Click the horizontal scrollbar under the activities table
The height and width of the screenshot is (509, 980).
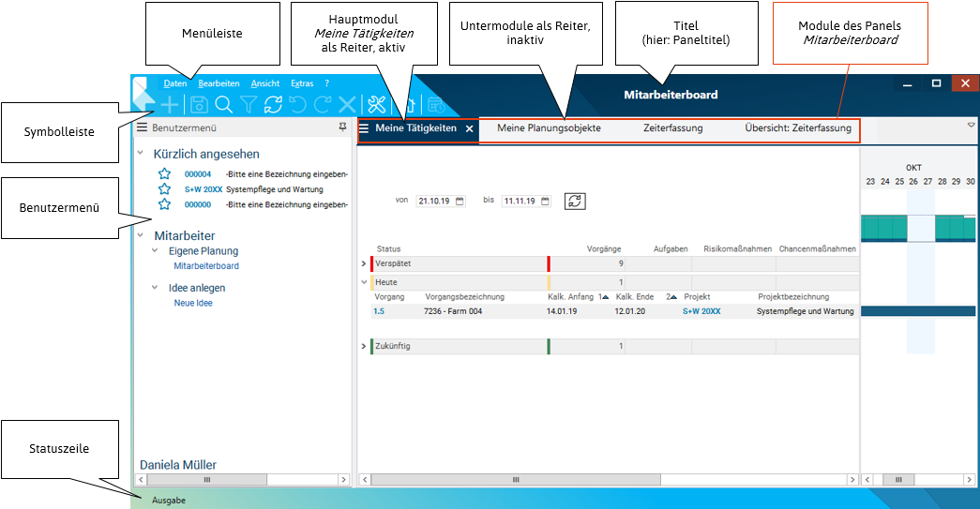pos(608,479)
